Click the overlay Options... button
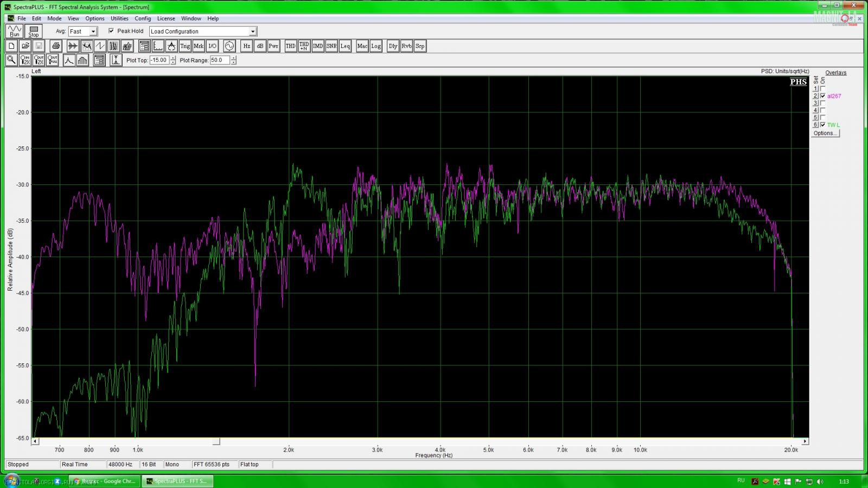Image resolution: width=868 pixels, height=488 pixels. (x=825, y=133)
